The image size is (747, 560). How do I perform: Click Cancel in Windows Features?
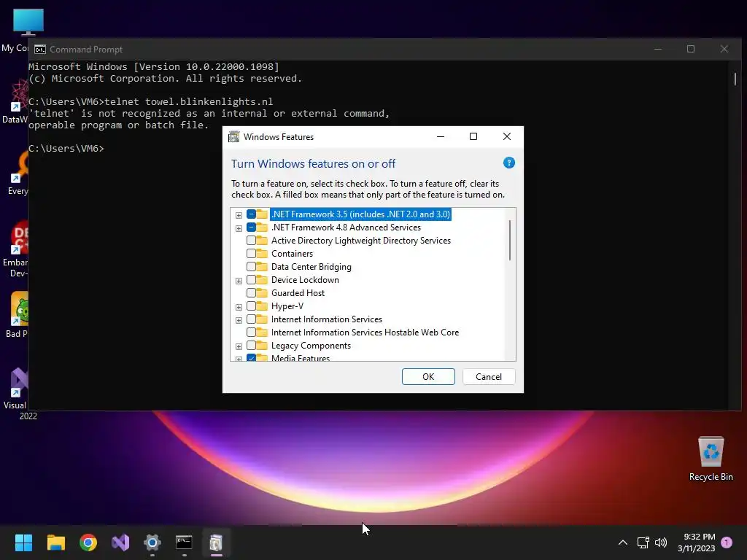click(489, 377)
